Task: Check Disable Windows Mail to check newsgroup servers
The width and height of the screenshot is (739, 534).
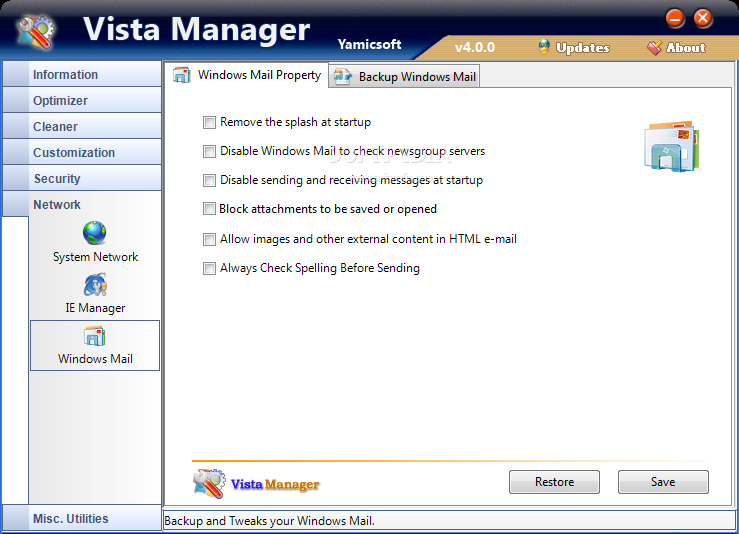Action: tap(209, 151)
